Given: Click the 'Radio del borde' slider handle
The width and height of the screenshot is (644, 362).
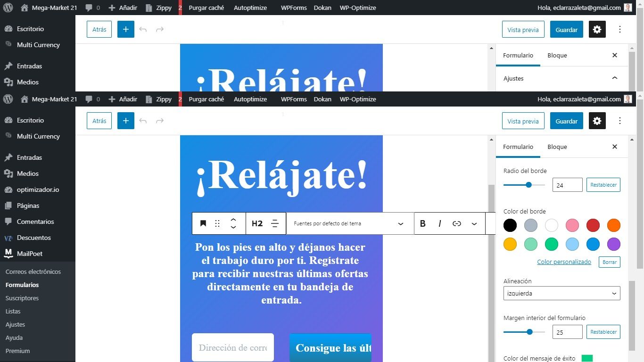Looking at the screenshot, I should [x=528, y=185].
